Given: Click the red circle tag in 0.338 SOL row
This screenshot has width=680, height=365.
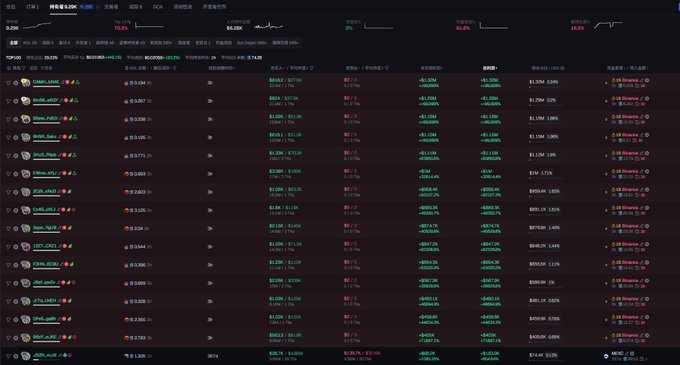Looking at the screenshot, I should [x=65, y=118].
